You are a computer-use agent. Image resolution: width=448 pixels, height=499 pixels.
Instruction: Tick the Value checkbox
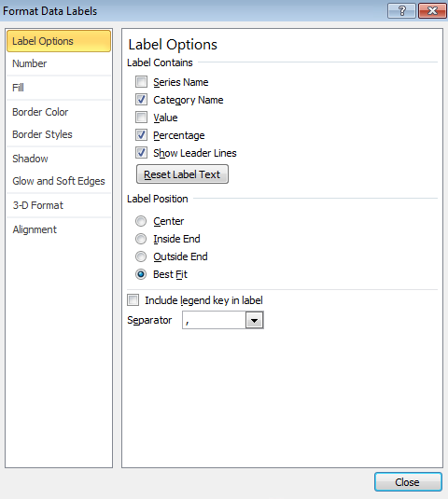(141, 118)
